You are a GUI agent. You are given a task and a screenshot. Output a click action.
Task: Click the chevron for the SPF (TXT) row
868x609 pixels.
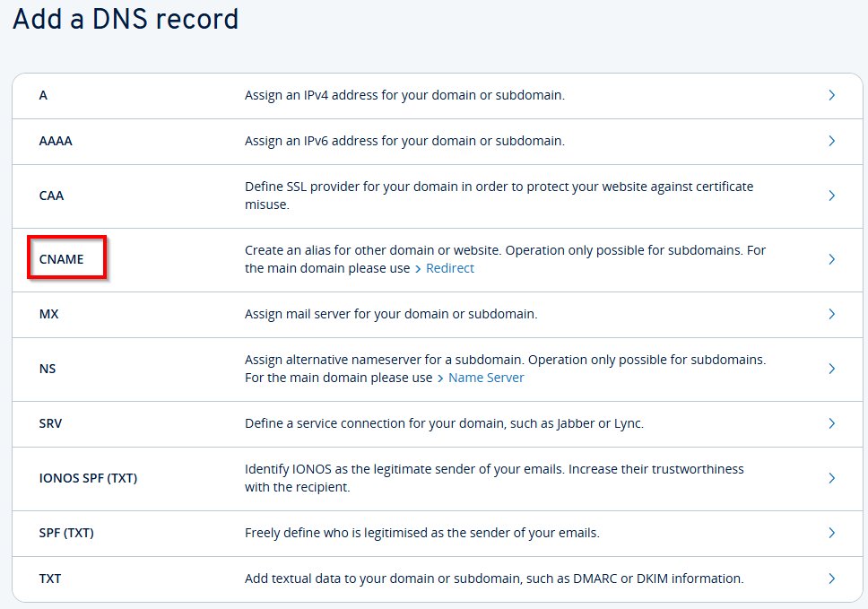[x=832, y=533]
